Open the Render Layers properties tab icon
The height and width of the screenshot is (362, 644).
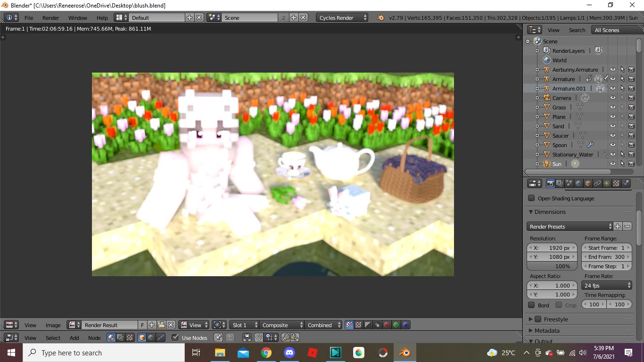click(x=560, y=183)
